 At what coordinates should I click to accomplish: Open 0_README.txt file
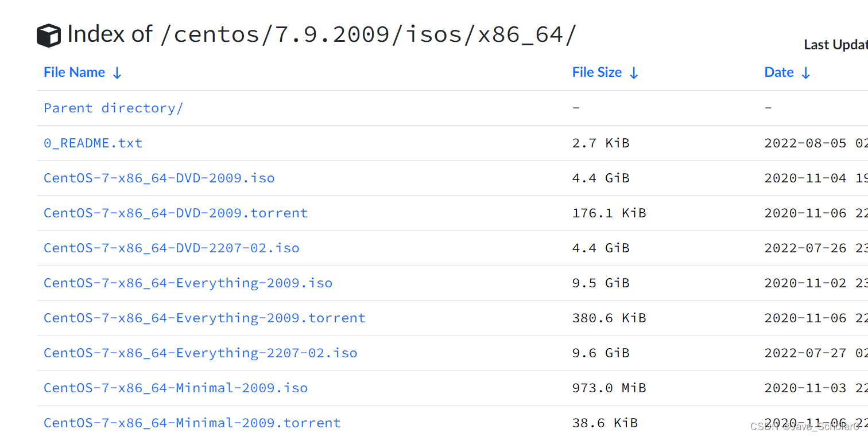point(93,143)
